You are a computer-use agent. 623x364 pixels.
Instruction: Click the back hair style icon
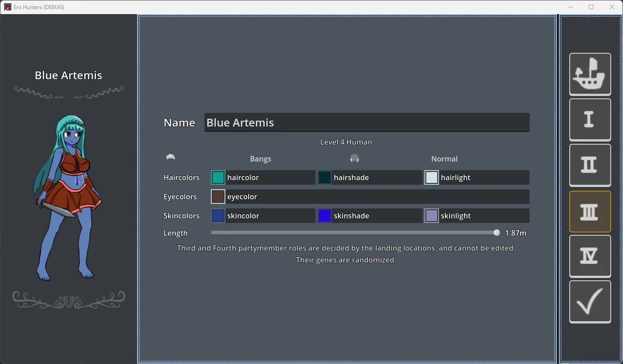click(x=354, y=158)
